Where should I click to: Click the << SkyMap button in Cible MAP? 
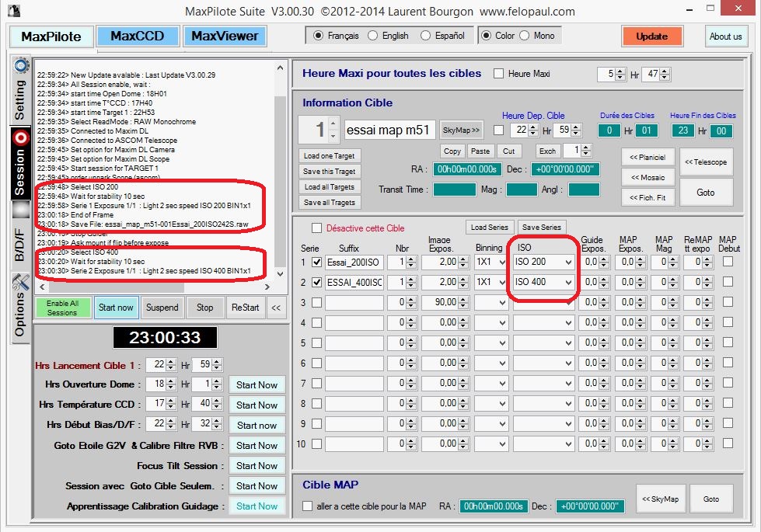pyautogui.click(x=660, y=499)
